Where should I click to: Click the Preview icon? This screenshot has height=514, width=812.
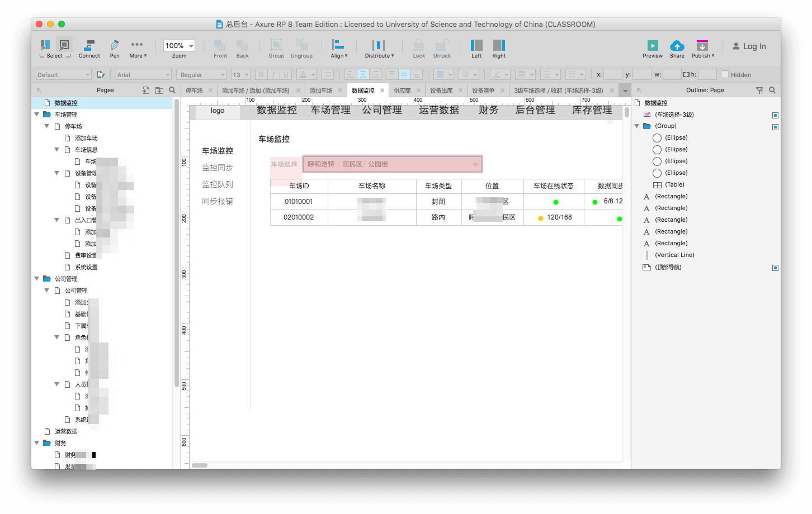click(652, 48)
